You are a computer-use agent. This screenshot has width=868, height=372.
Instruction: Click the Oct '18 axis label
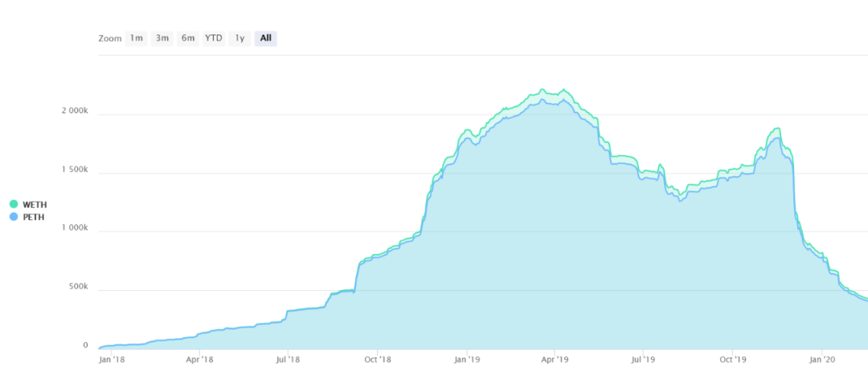[377, 359]
